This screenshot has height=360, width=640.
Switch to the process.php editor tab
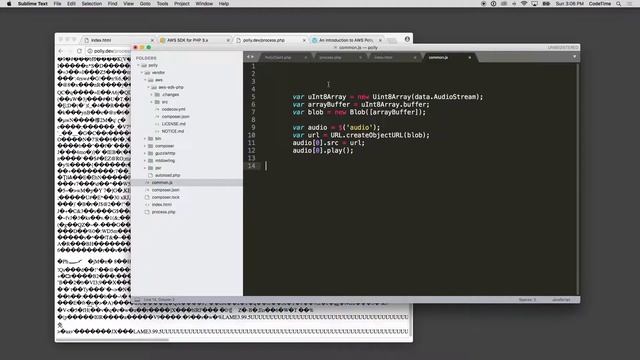click(x=340, y=58)
